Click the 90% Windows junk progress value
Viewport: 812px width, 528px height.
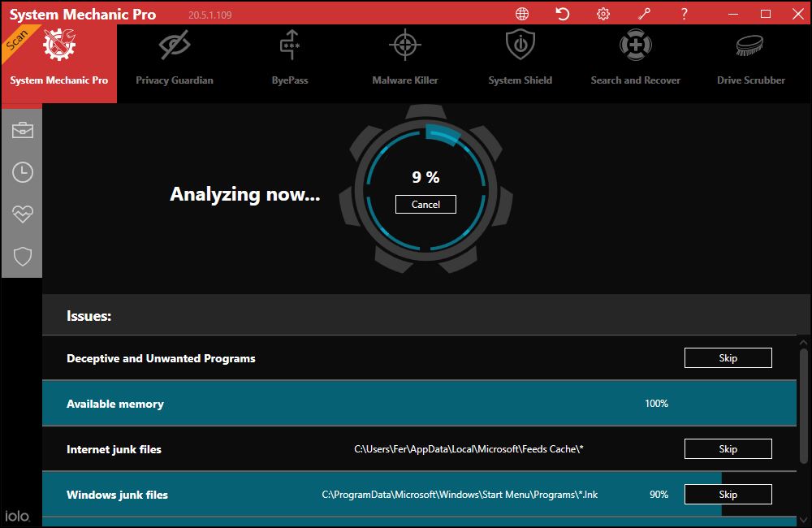click(659, 495)
